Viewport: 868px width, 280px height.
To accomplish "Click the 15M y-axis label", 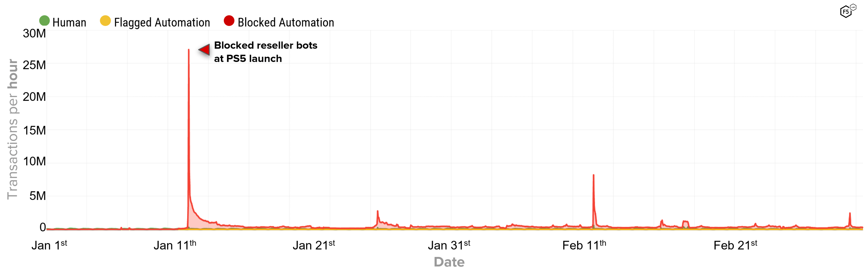I will (34, 130).
